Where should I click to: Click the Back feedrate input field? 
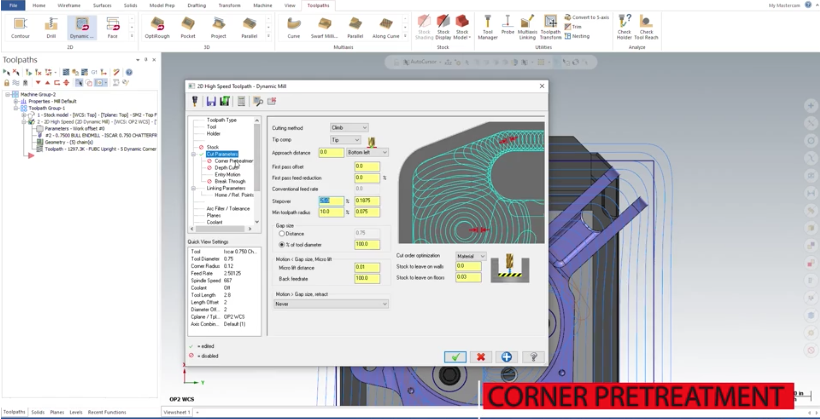pos(367,279)
